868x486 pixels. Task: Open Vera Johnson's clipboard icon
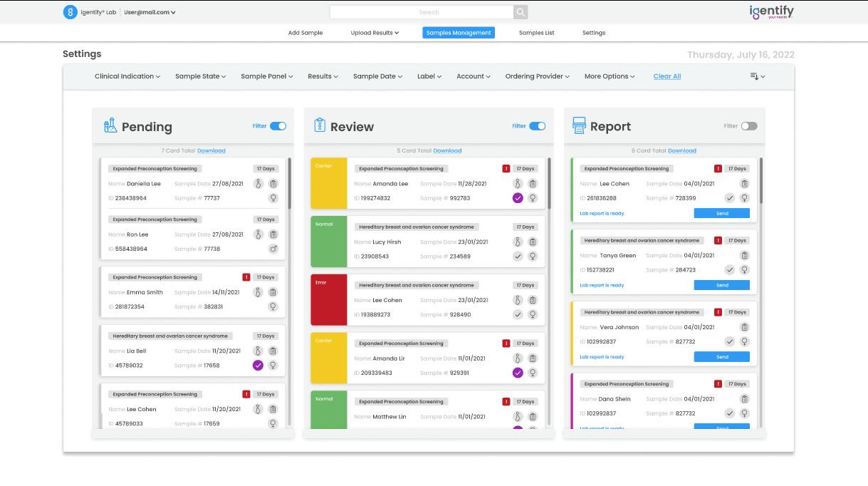click(x=745, y=327)
